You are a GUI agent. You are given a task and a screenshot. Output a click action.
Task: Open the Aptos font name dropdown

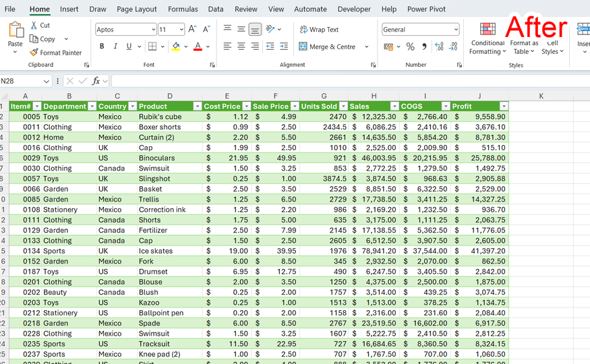[153, 30]
